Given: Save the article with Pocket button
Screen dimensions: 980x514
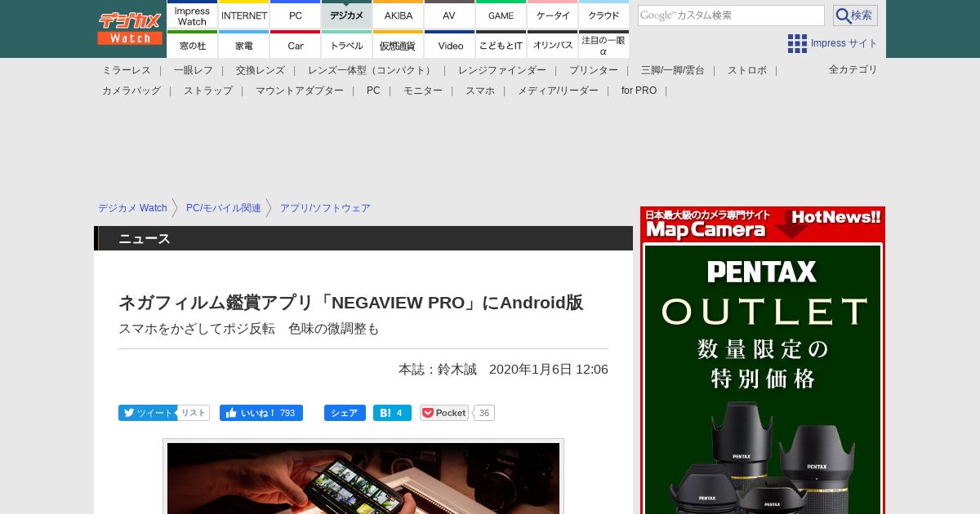Looking at the screenshot, I should 444,413.
